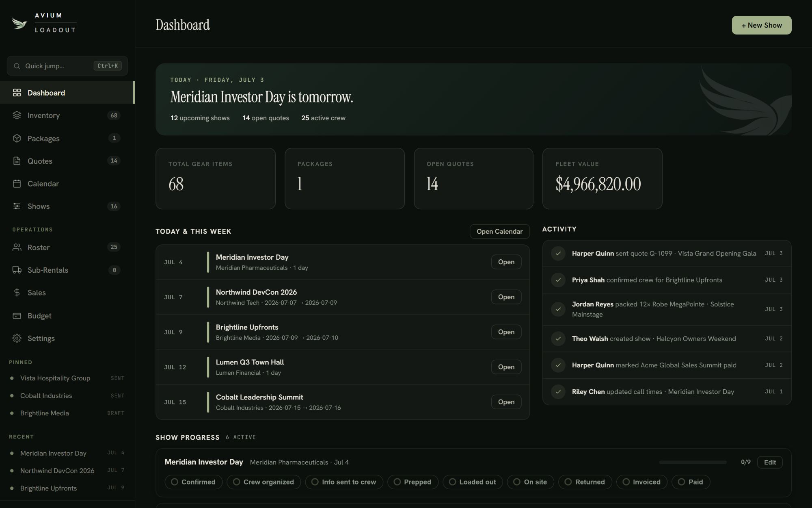Mark the Loaded out step complete
812x508 pixels.
click(473, 482)
